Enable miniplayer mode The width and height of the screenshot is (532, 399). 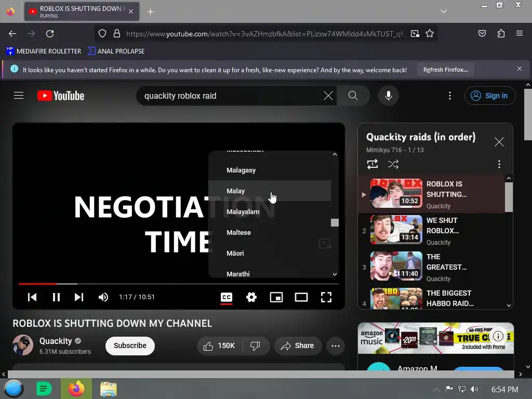coord(276,297)
